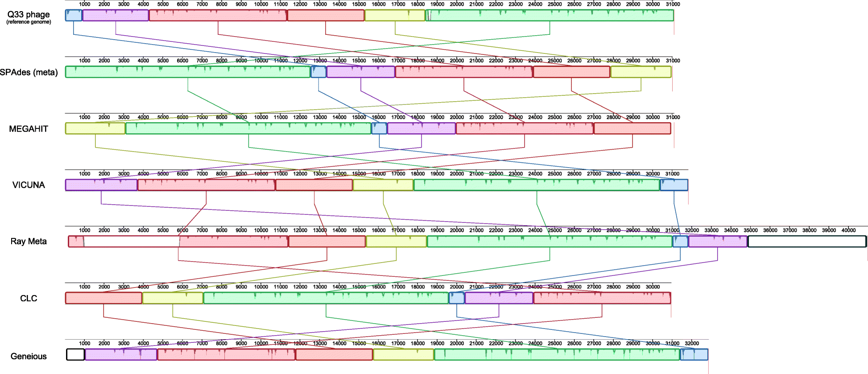
Task: Click the shorter red block in Q33 phage row
Action: pyautogui.click(x=326, y=15)
